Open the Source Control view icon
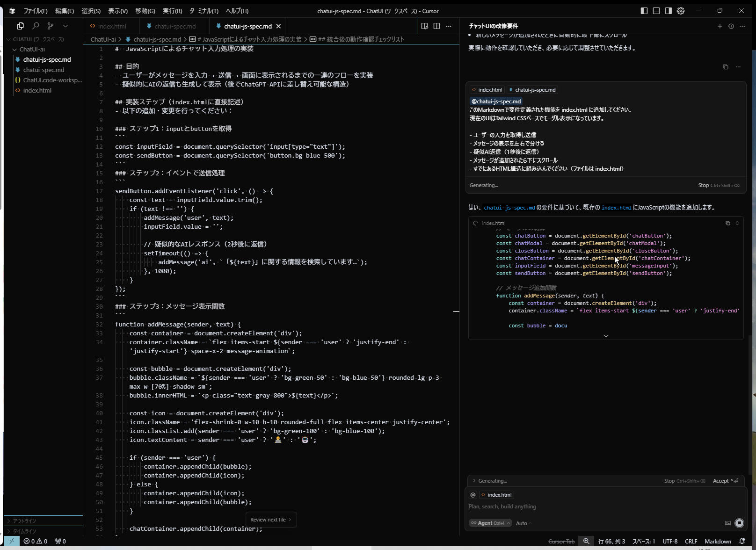The width and height of the screenshot is (756, 550). coord(51,26)
